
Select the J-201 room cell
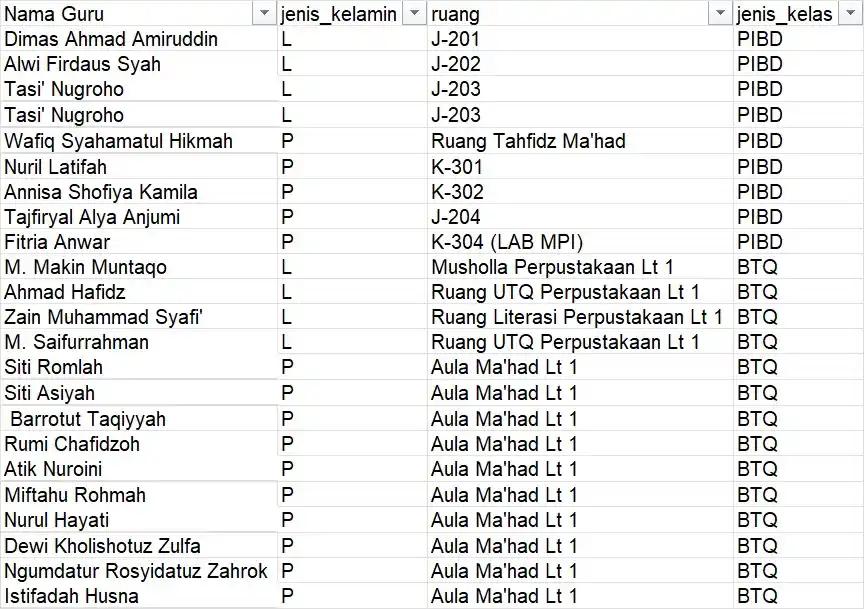[580, 39]
